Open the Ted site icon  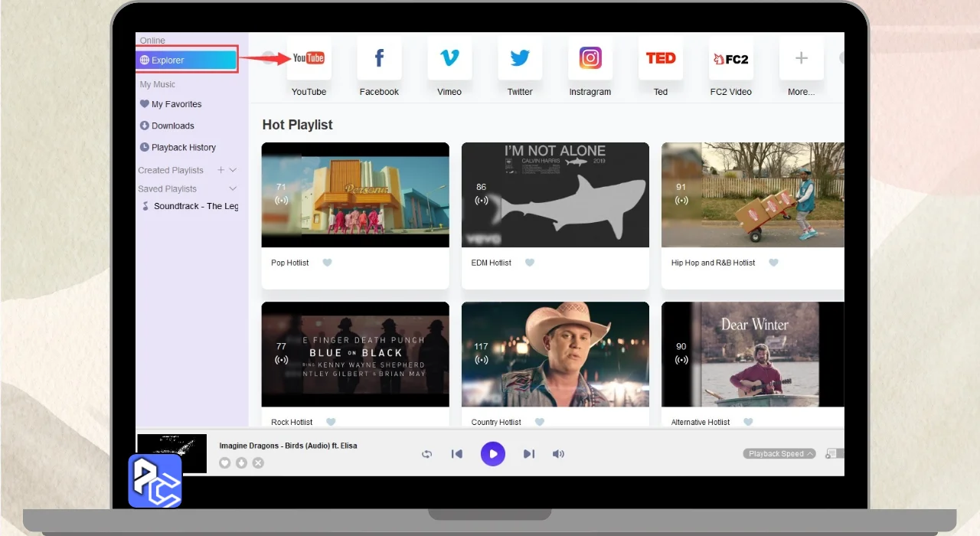click(x=660, y=58)
